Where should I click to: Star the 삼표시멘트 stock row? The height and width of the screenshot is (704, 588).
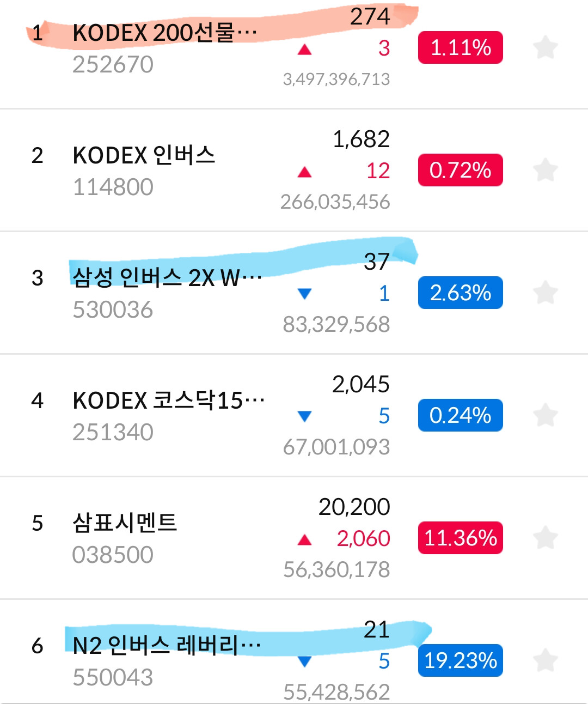pyautogui.click(x=545, y=538)
